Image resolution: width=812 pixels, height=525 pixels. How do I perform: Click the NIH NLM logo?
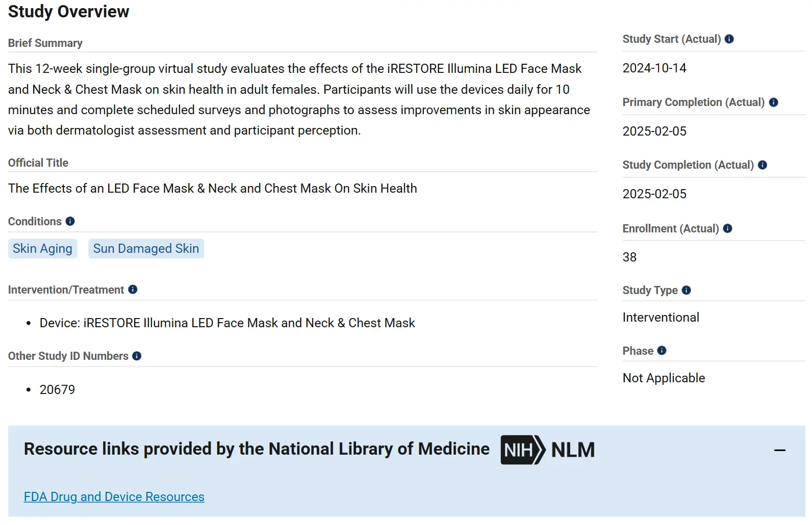pyautogui.click(x=547, y=450)
